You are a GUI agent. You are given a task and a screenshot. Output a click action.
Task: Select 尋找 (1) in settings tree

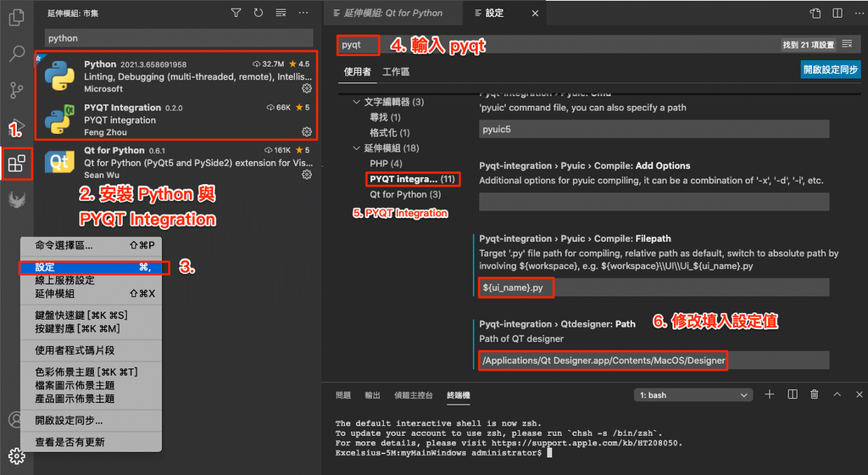[x=385, y=117]
